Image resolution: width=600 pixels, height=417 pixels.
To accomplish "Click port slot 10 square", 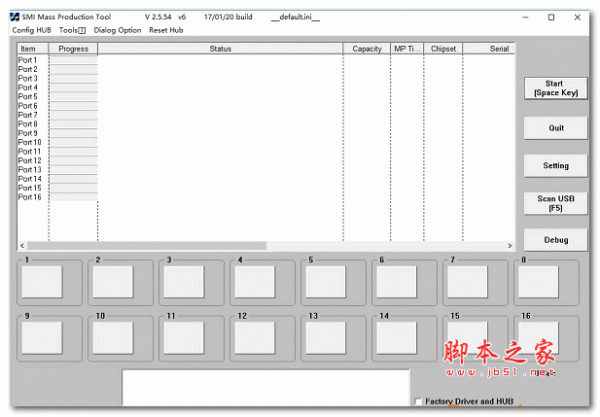I will pos(113,338).
